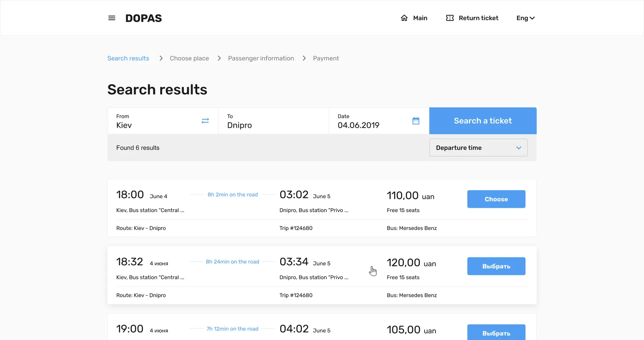This screenshot has width=644, height=340.
Task: Open Search results breadcrumb
Action: pos(128,58)
